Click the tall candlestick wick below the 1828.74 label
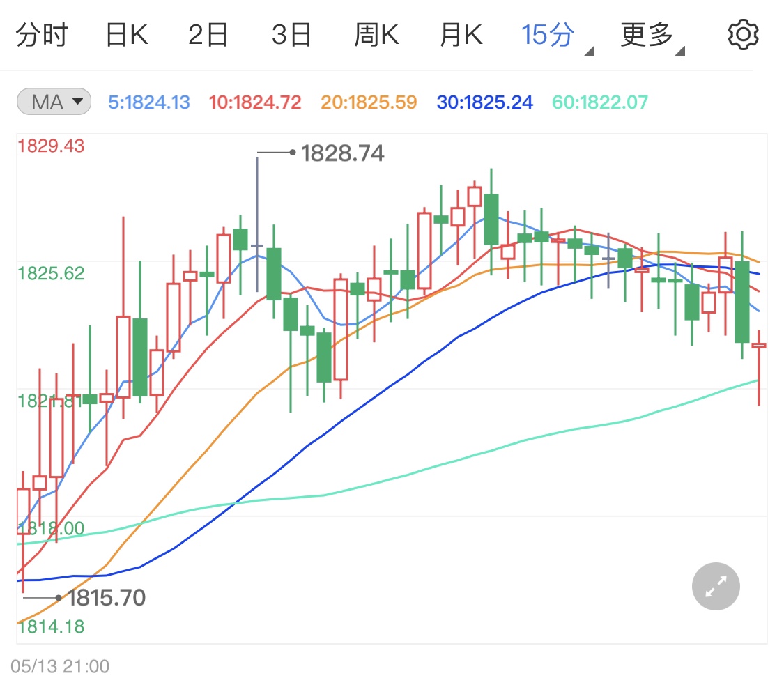This screenshot has height=678, width=784. tap(257, 224)
